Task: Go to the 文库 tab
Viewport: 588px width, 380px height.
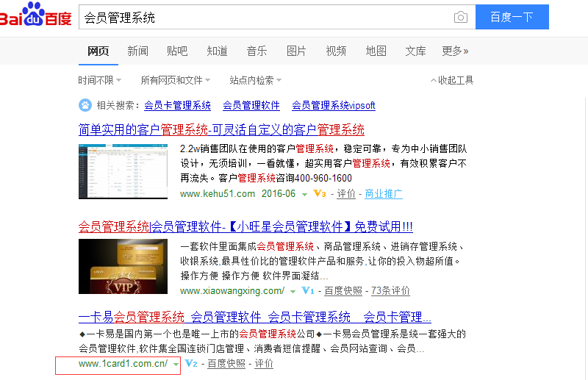Action: pyautogui.click(x=415, y=51)
